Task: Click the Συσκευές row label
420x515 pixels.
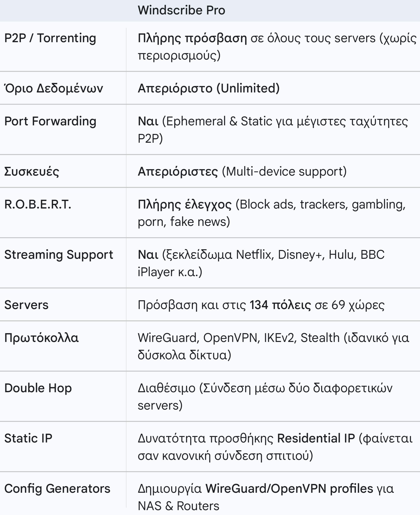Action: [32, 171]
